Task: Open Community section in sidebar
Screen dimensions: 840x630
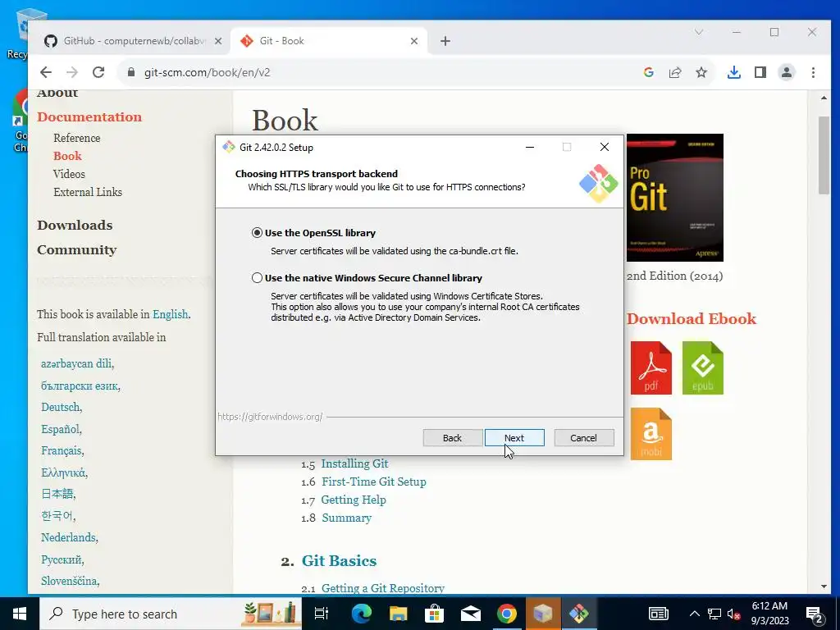Action: pyautogui.click(x=76, y=250)
